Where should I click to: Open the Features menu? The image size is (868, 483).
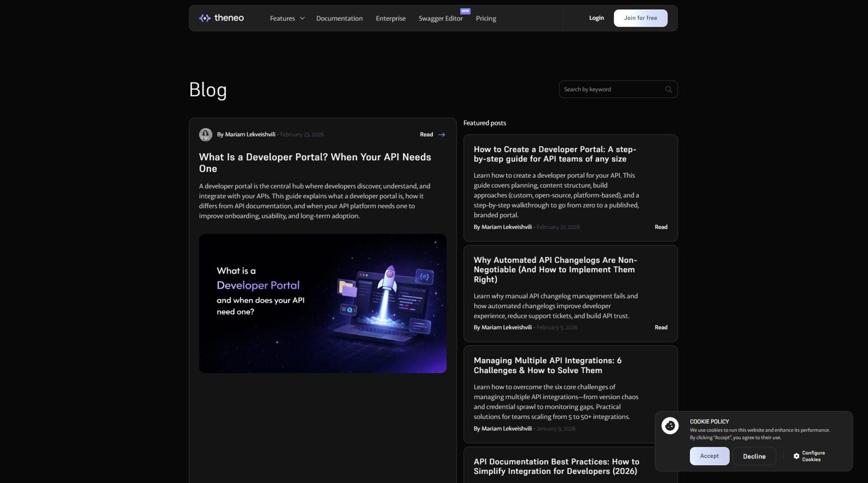pos(283,19)
